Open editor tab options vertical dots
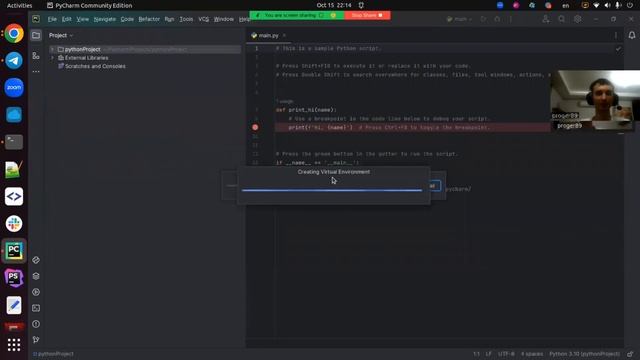This screenshot has width=640, height=360. [x=616, y=36]
